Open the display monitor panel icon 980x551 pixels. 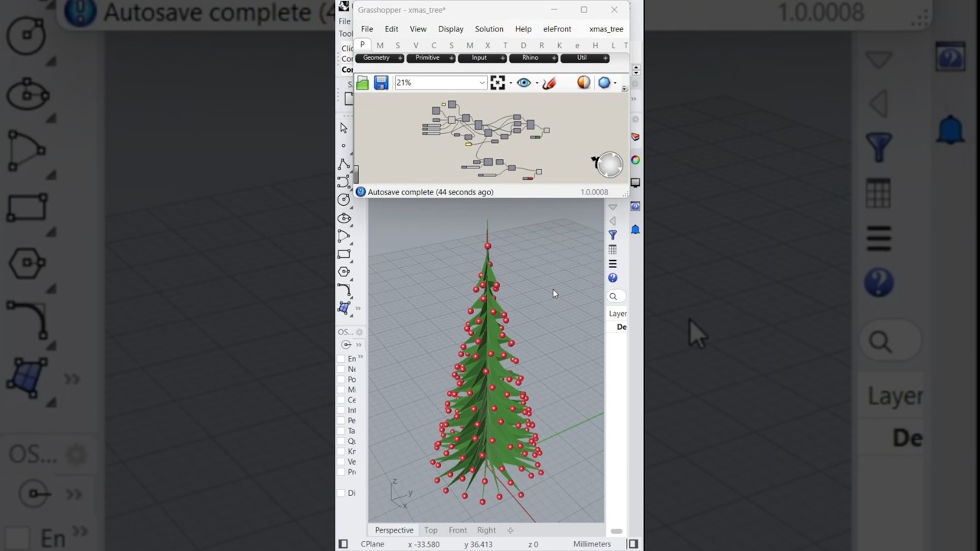[635, 183]
